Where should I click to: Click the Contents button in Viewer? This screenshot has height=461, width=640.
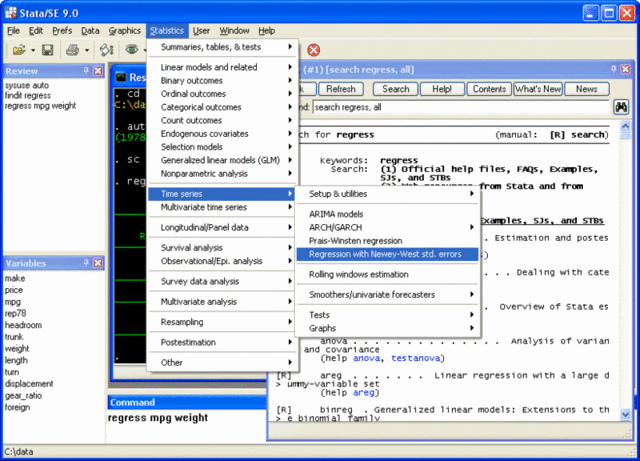[x=489, y=89]
